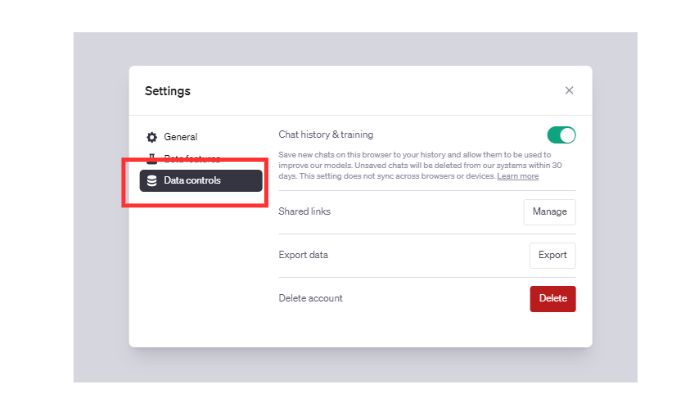Screen dimensions: 686x416
Task: Click the database icon in Data controls
Action: click(152, 181)
